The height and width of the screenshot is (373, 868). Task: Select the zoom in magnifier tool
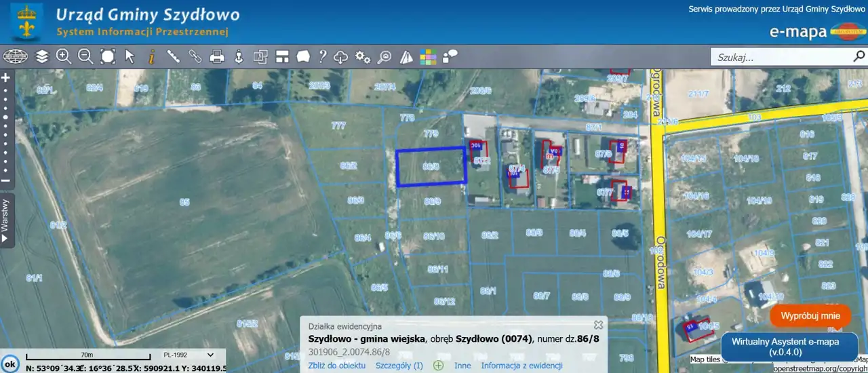(64, 56)
